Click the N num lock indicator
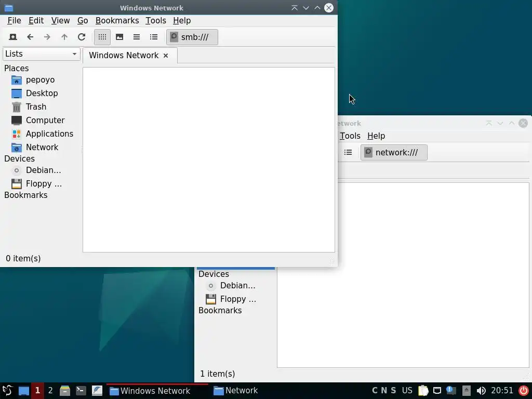This screenshot has height=399, width=532. (x=384, y=391)
